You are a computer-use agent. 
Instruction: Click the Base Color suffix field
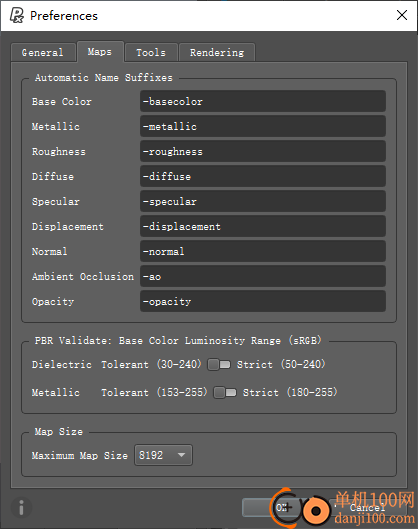pos(263,101)
